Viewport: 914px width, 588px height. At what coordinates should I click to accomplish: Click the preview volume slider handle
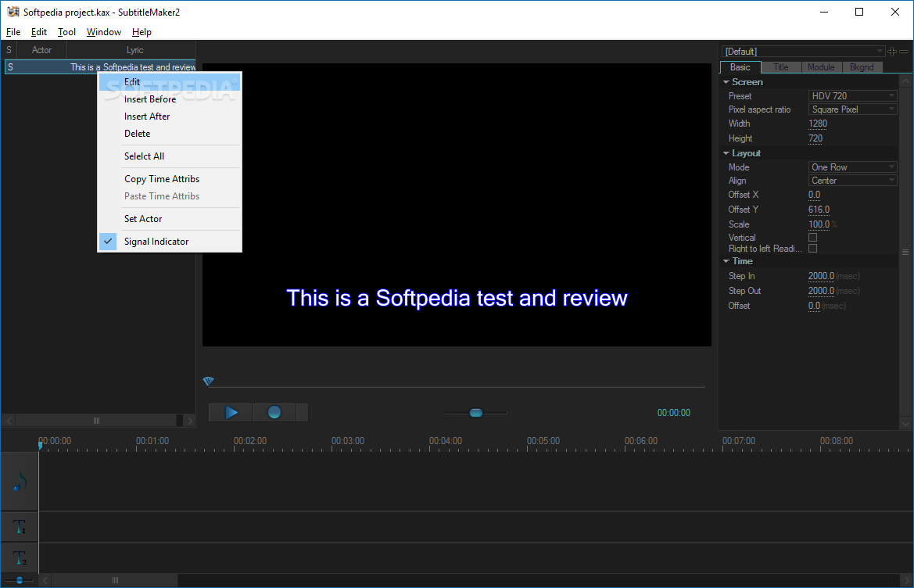(476, 413)
